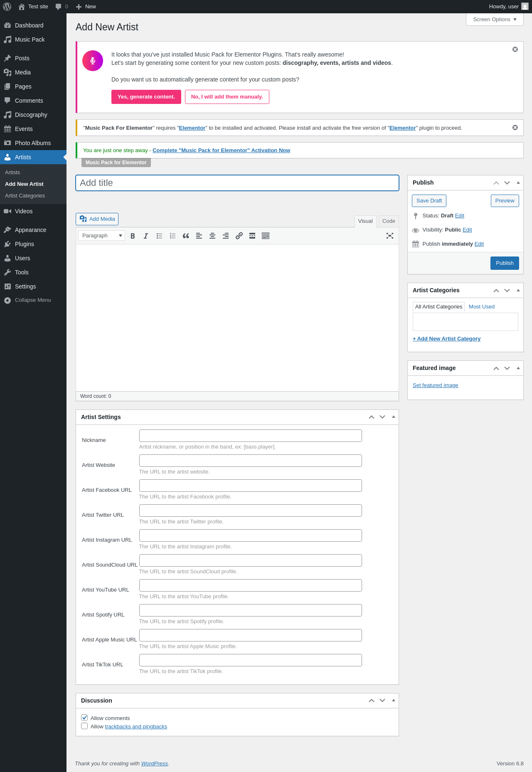
Task: Toggle the editor toolbar with the keyboard icon
Action: point(266,236)
